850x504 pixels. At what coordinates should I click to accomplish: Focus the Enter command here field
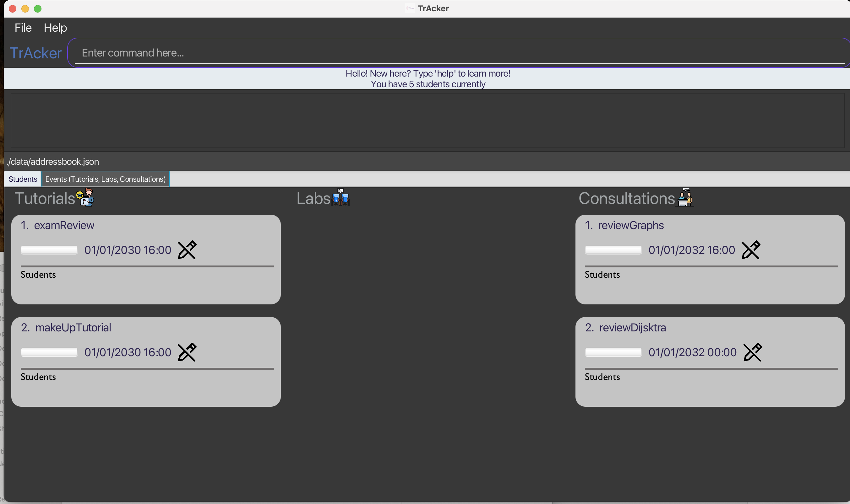click(x=459, y=53)
